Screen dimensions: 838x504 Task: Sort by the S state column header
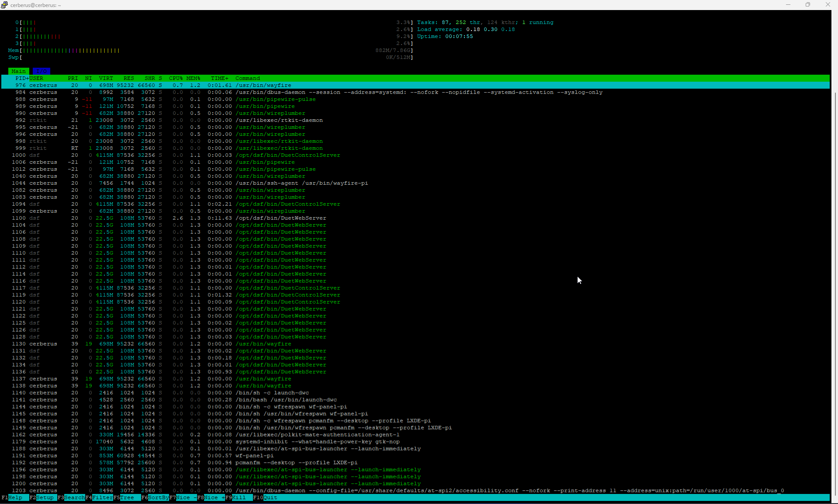[x=160, y=78]
